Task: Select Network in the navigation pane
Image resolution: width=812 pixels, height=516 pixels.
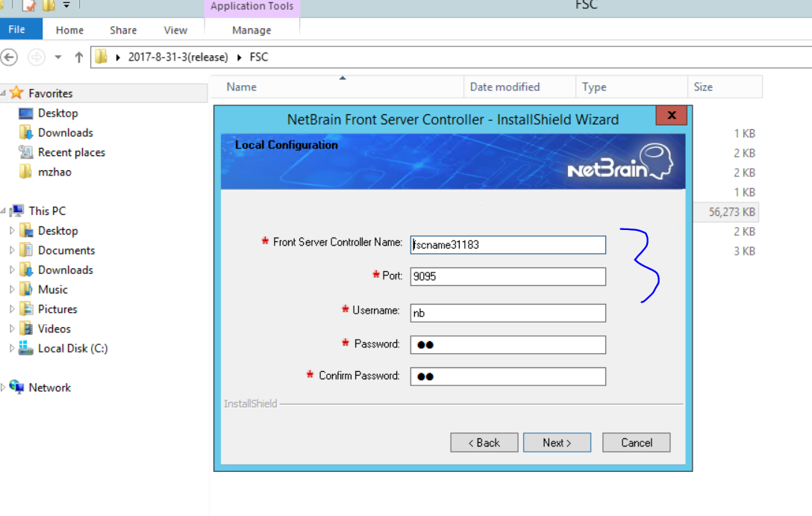Action: click(50, 388)
